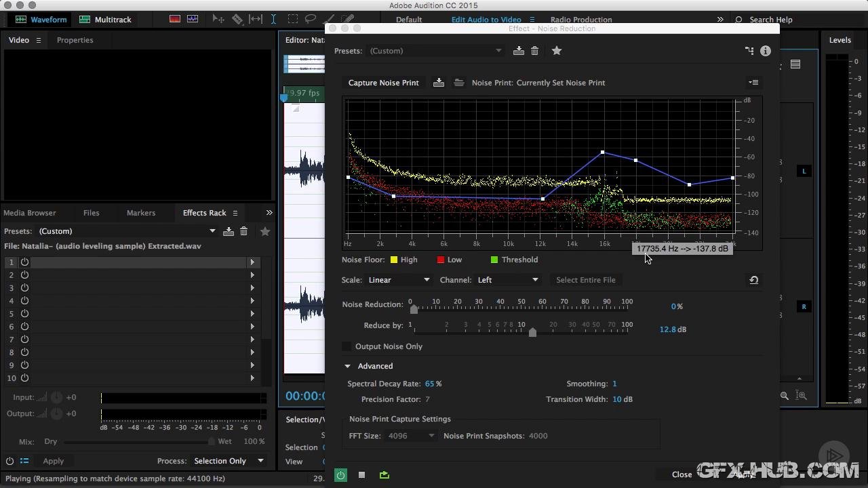
Task: Switch to the Media Browser tab
Action: point(30,213)
